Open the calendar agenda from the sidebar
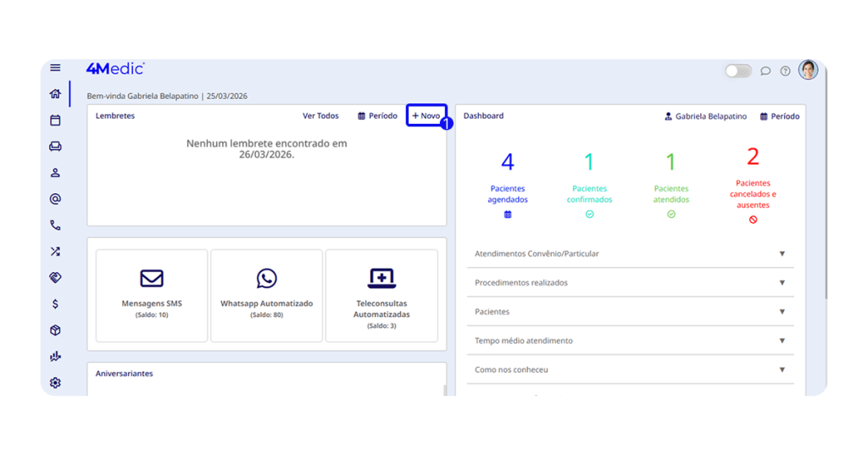The image size is (868, 456). coord(55,120)
